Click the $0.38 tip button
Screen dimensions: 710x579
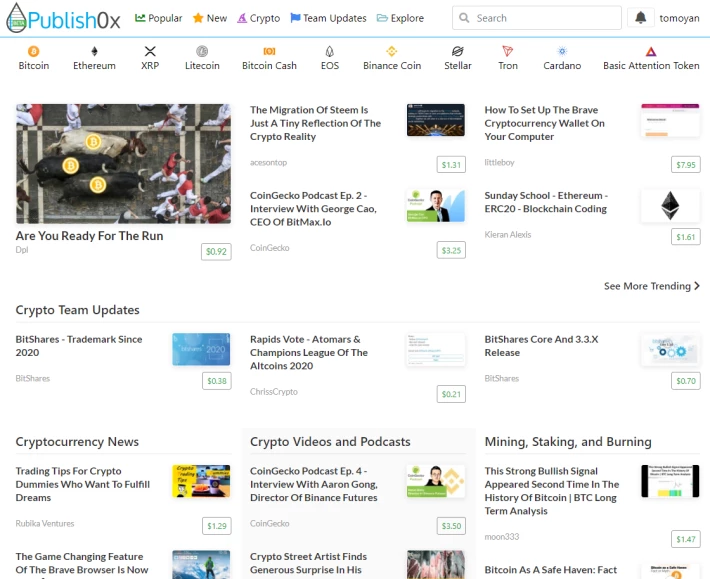point(216,381)
